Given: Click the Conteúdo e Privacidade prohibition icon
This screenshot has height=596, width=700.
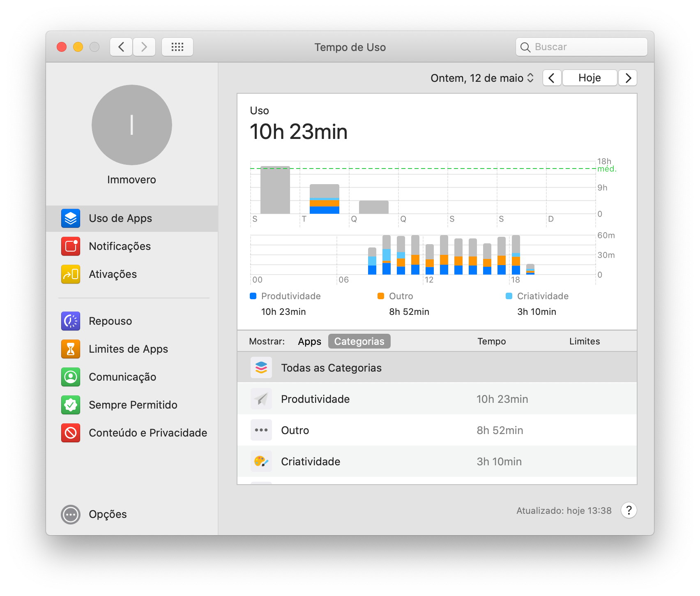Looking at the screenshot, I should [x=71, y=433].
